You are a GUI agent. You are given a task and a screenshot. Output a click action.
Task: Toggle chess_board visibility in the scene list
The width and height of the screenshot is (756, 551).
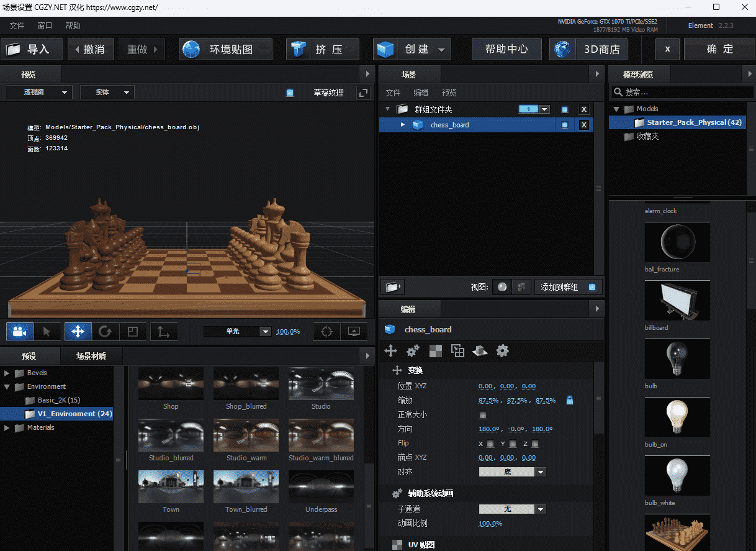[565, 124]
